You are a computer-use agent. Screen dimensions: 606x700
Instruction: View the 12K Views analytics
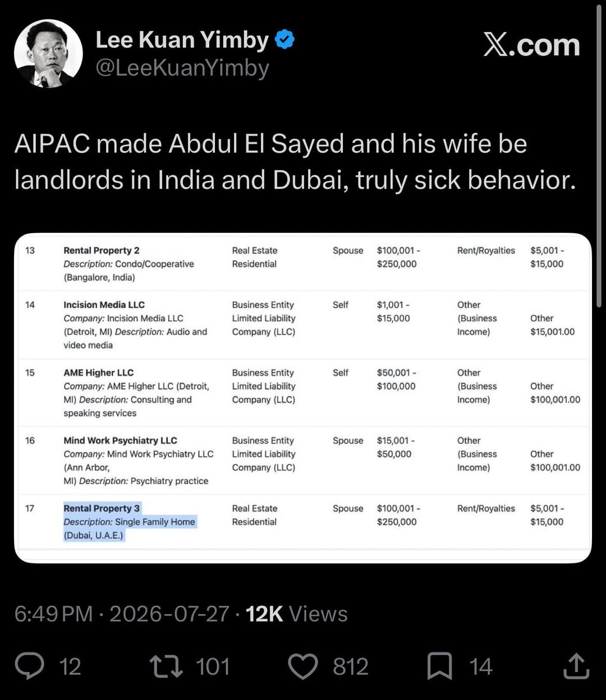(296, 614)
